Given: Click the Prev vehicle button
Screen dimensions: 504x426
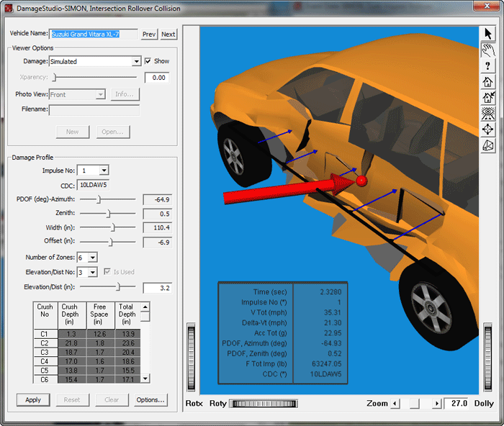Looking at the screenshot, I should click(148, 35).
